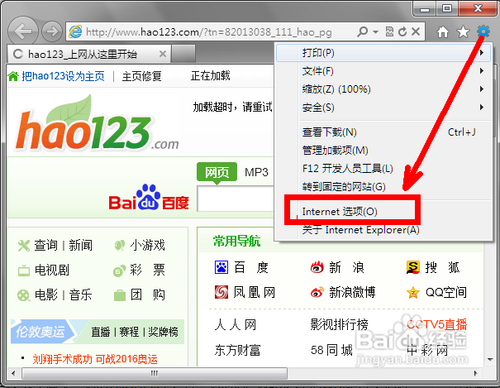Select 管理加载项(M) menu item
Viewport: 500px width, 388px height.
[x=383, y=150]
